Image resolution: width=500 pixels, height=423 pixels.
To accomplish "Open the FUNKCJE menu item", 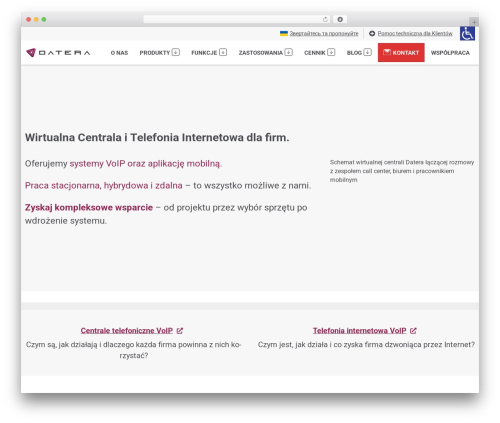I will point(204,53).
